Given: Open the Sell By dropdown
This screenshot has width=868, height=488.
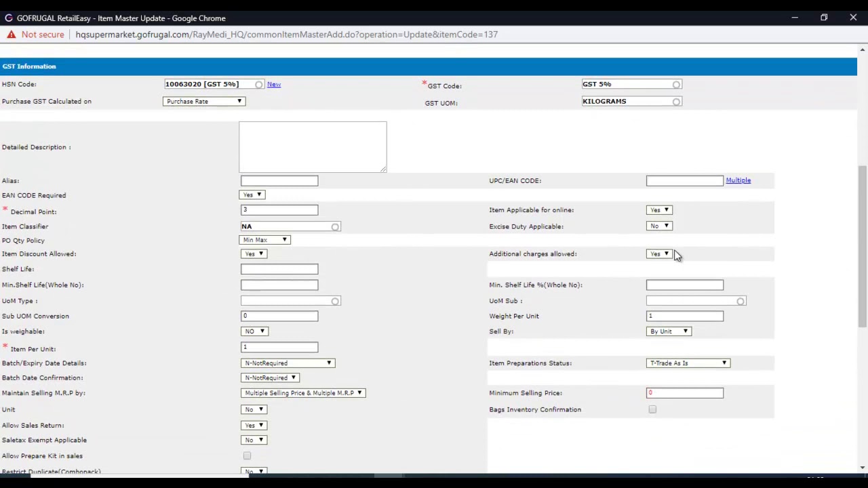Looking at the screenshot, I should 669,331.
